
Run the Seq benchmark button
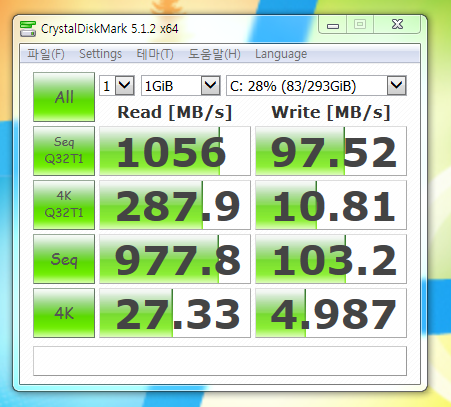(x=64, y=259)
